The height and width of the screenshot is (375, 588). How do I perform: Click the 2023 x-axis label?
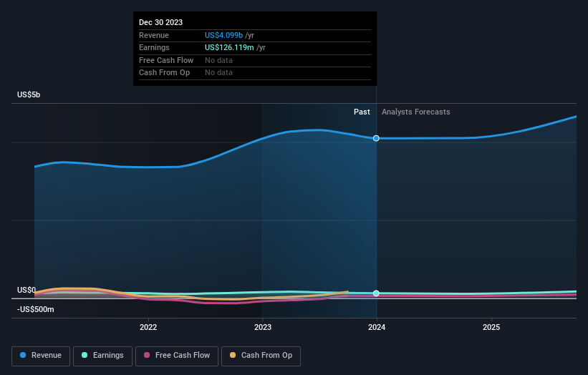point(263,327)
